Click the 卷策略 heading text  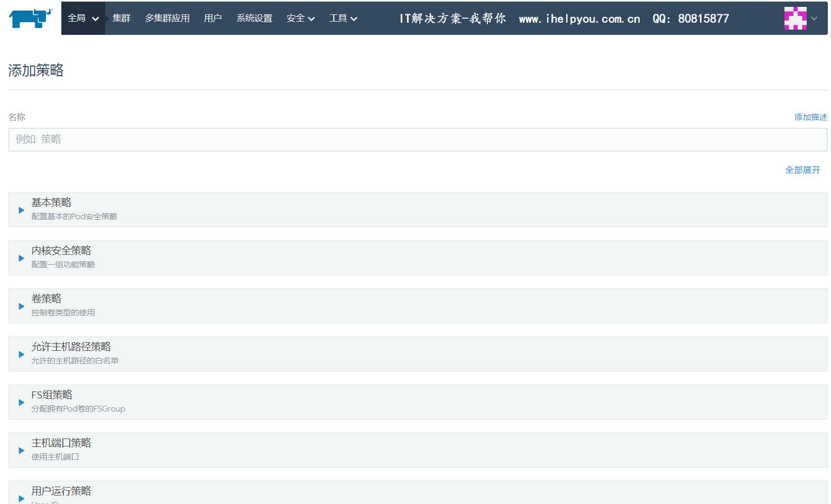click(x=47, y=298)
